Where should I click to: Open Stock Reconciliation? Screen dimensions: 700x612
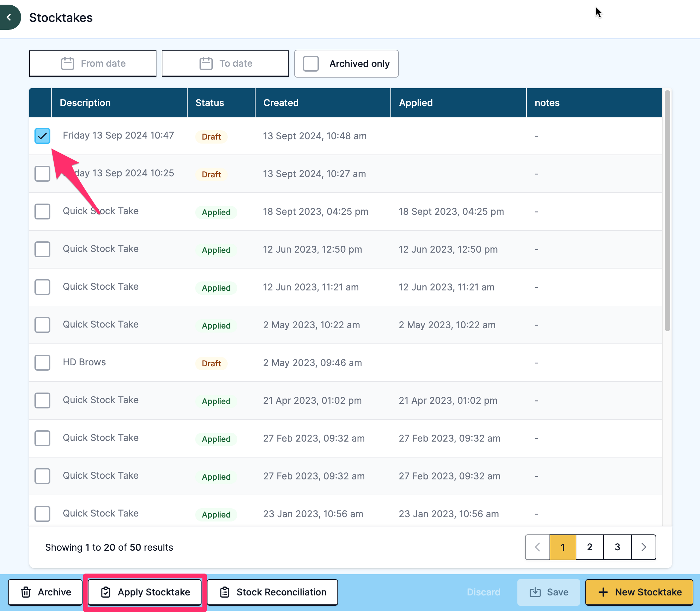(x=272, y=592)
